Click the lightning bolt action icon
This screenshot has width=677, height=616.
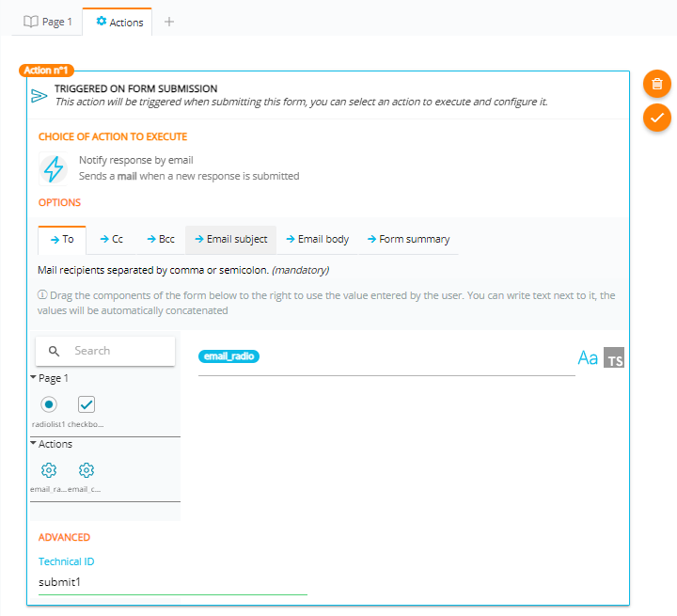point(54,168)
